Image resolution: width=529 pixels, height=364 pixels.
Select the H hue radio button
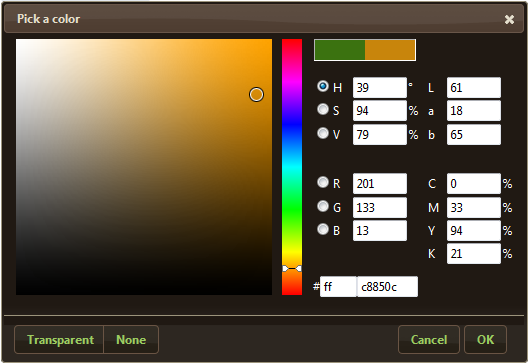tap(323, 86)
